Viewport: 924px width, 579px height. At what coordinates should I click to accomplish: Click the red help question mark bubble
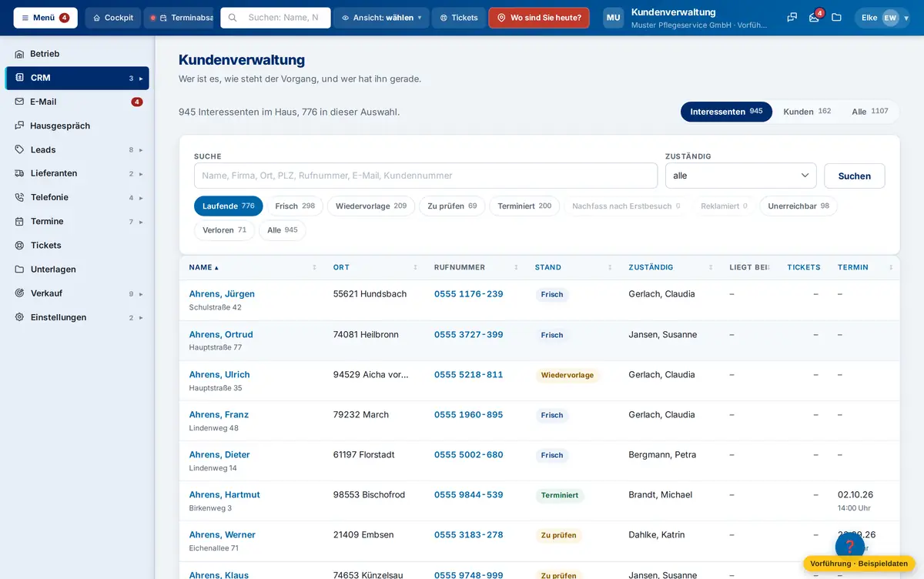point(850,546)
